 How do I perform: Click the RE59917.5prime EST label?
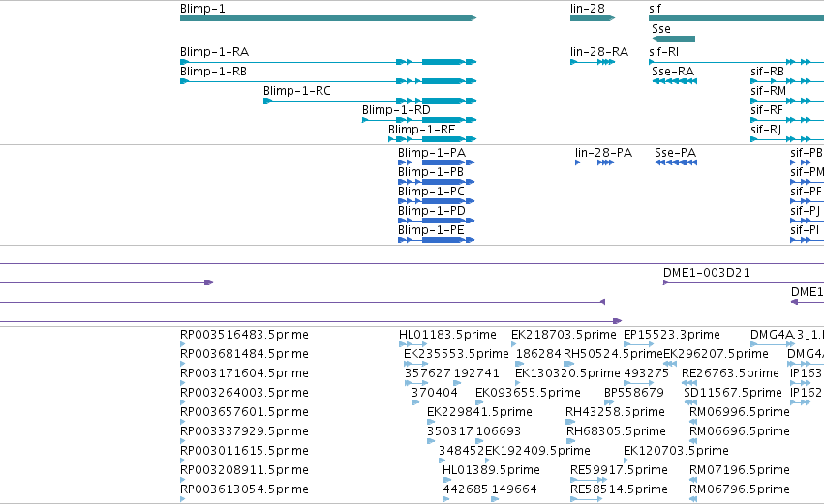(x=619, y=471)
